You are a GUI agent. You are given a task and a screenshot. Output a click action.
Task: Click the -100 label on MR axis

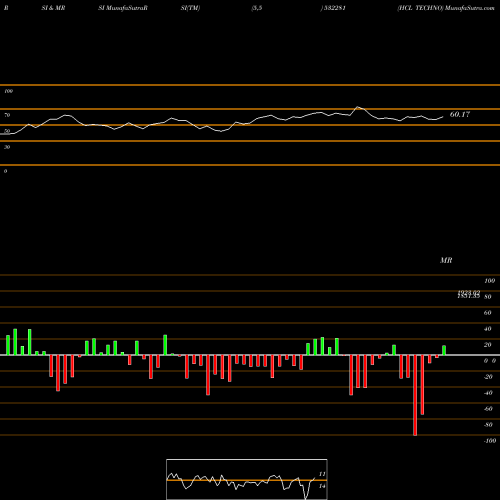490,441
